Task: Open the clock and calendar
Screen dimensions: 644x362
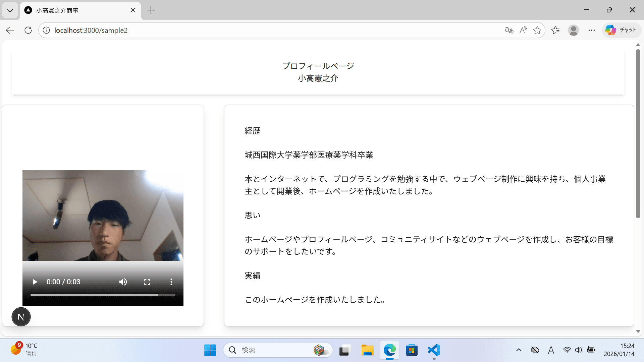Action: pyautogui.click(x=619, y=350)
